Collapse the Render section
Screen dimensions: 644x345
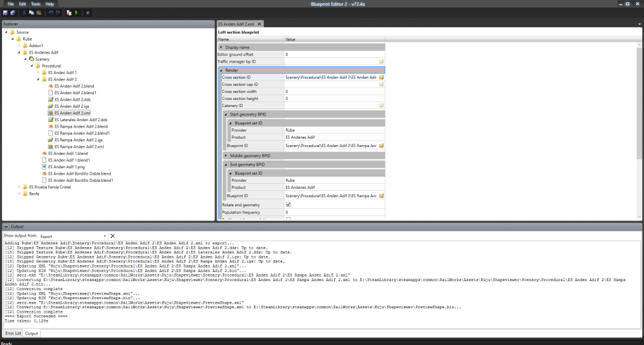(x=222, y=70)
